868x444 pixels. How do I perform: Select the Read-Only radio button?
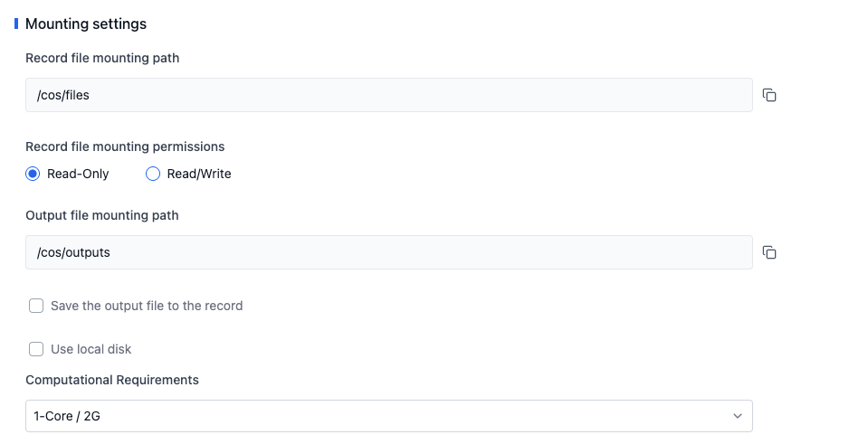(x=33, y=174)
